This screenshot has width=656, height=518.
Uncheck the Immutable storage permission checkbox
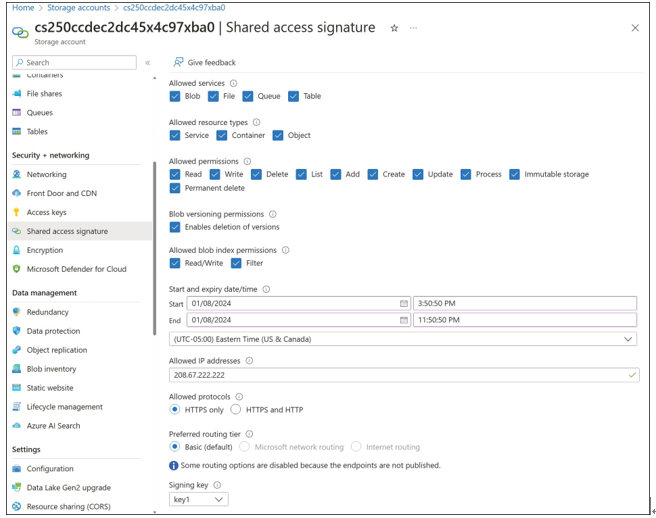pyautogui.click(x=515, y=174)
